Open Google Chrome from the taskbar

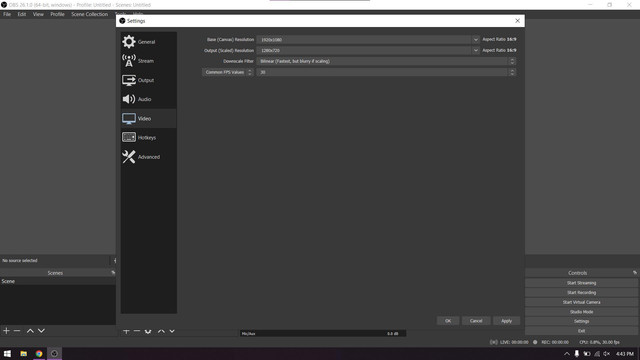click(x=39, y=353)
